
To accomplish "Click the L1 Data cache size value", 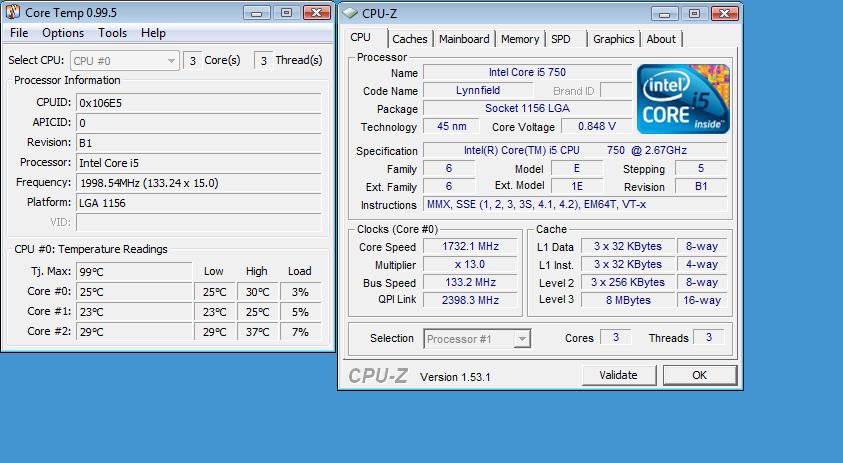I will (x=627, y=246).
